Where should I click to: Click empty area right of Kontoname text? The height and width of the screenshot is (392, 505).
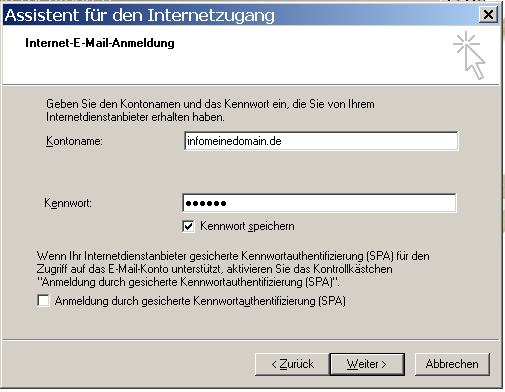[x=368, y=141]
